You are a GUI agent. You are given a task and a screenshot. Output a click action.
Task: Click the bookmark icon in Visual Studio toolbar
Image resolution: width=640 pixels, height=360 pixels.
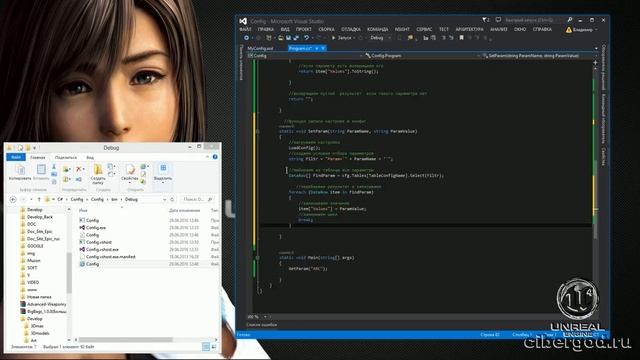[x=461, y=38]
